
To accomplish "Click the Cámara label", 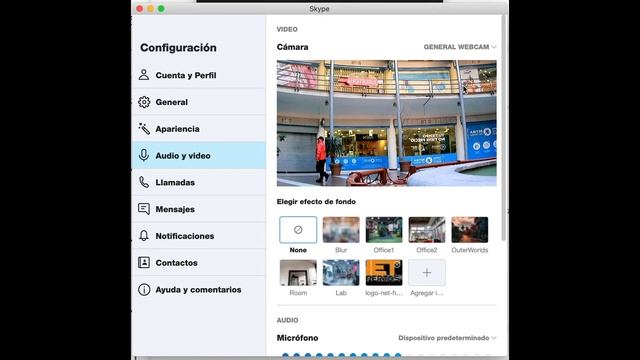I will tap(292, 47).
